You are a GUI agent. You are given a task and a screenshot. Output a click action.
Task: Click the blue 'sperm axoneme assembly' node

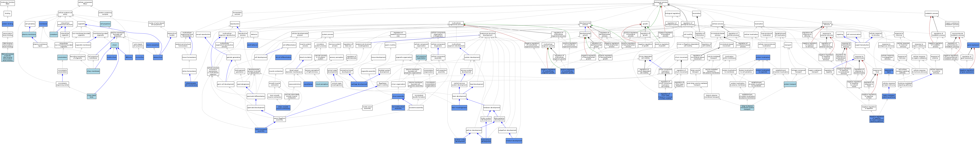(x=261, y=130)
